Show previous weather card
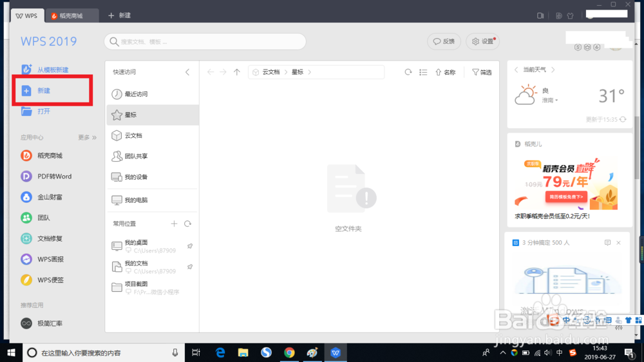The image size is (644, 362). (x=516, y=70)
